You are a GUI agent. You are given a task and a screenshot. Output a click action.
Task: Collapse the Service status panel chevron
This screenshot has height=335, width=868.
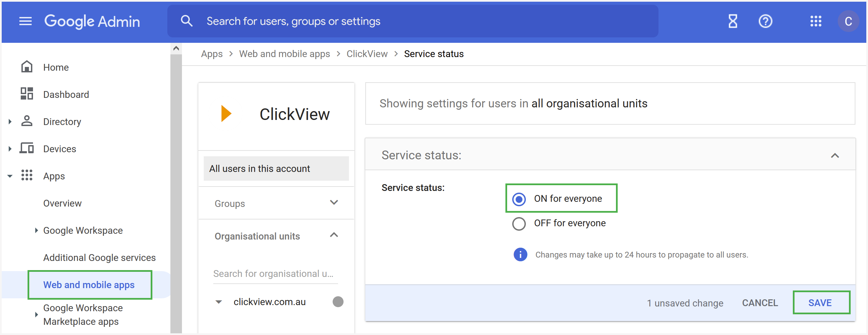click(835, 156)
